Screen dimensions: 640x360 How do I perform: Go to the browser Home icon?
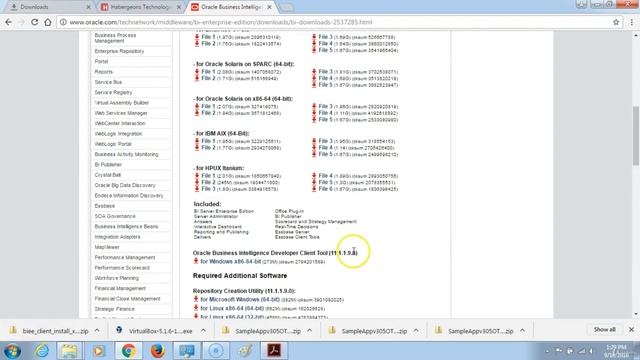pyautogui.click(x=48, y=22)
